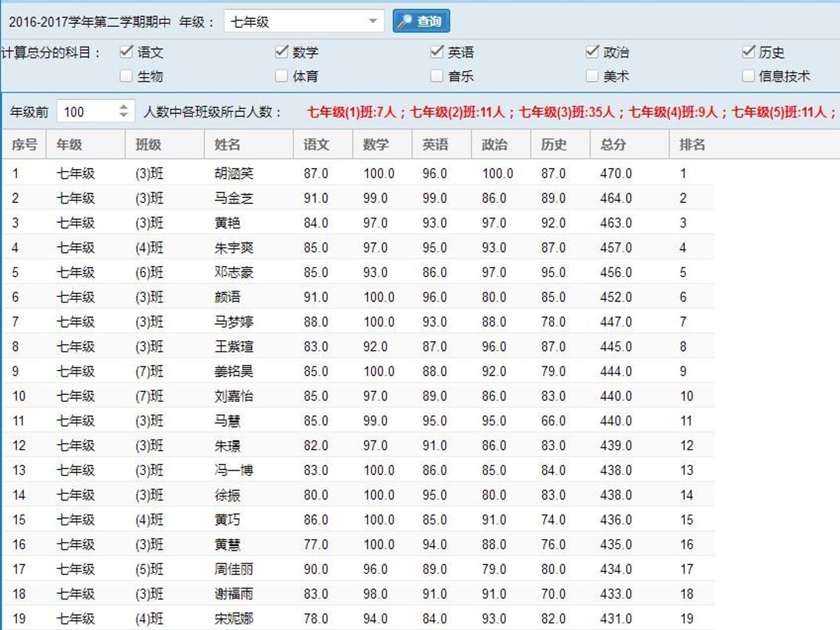The image size is (840, 630).
Task: Click the 查询 search button
Action: pyautogui.click(x=421, y=22)
